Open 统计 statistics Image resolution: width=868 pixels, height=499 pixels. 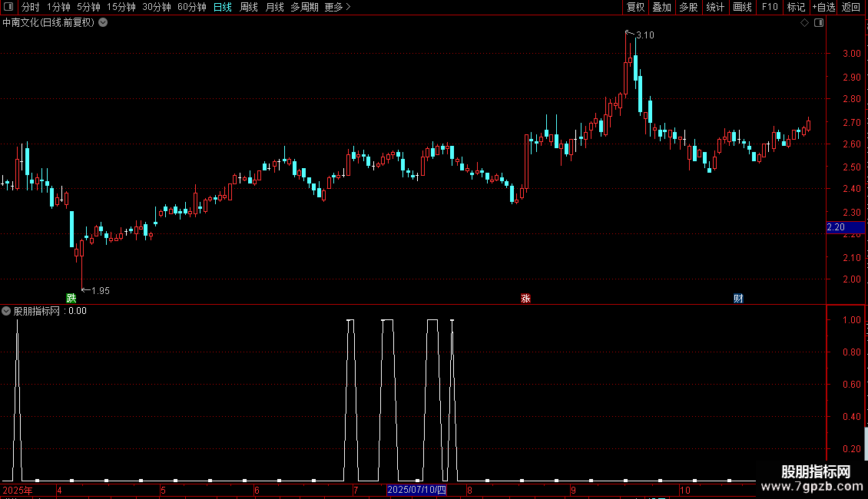pyautogui.click(x=715, y=7)
